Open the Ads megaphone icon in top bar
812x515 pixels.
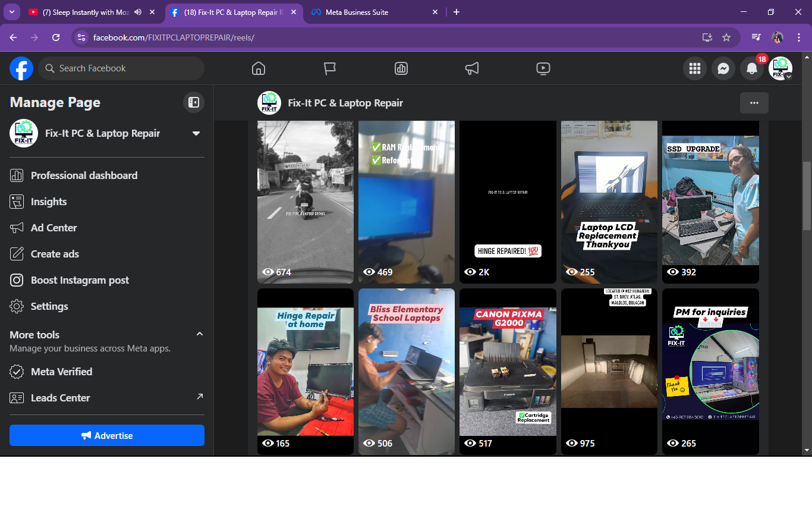tap(472, 68)
